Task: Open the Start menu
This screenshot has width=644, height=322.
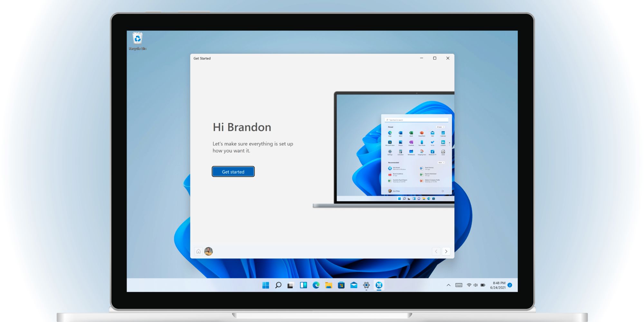Action: [x=266, y=285]
